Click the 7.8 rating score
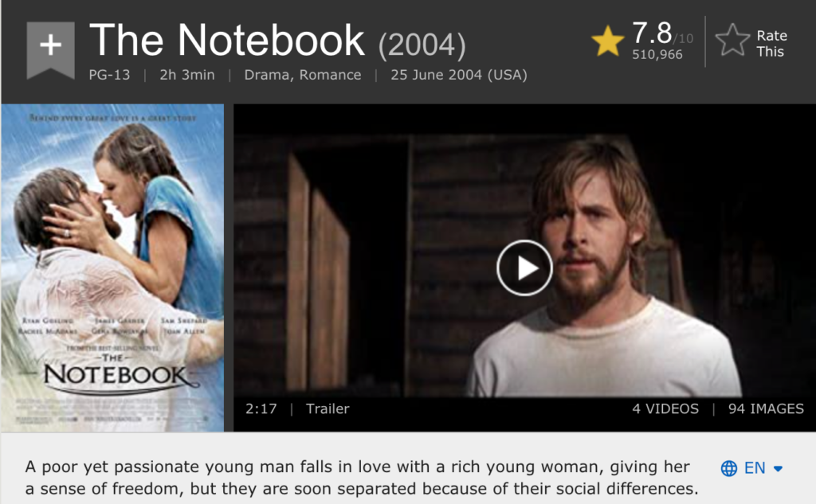816x504 pixels. (x=652, y=33)
